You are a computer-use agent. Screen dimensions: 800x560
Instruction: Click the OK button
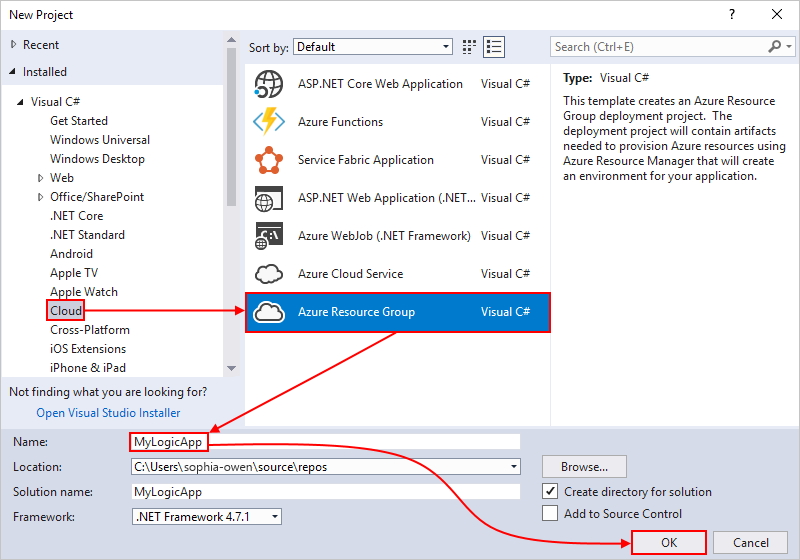coord(669,543)
